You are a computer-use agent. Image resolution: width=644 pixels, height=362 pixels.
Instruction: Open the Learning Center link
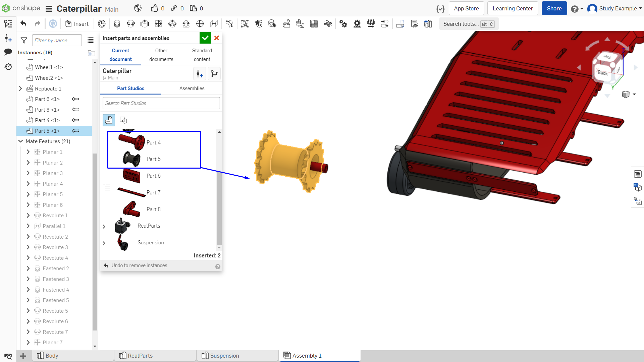point(513,8)
